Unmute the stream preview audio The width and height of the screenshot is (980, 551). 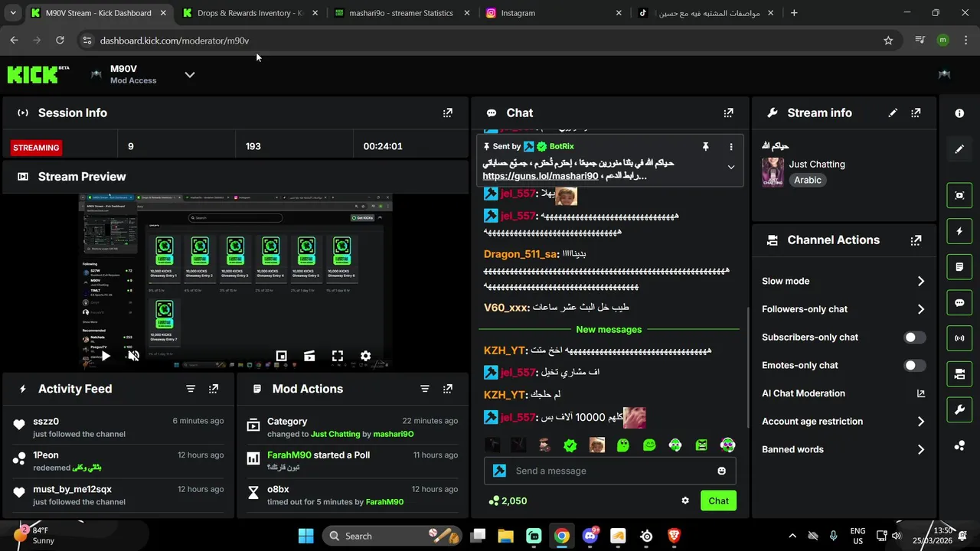coord(133,356)
